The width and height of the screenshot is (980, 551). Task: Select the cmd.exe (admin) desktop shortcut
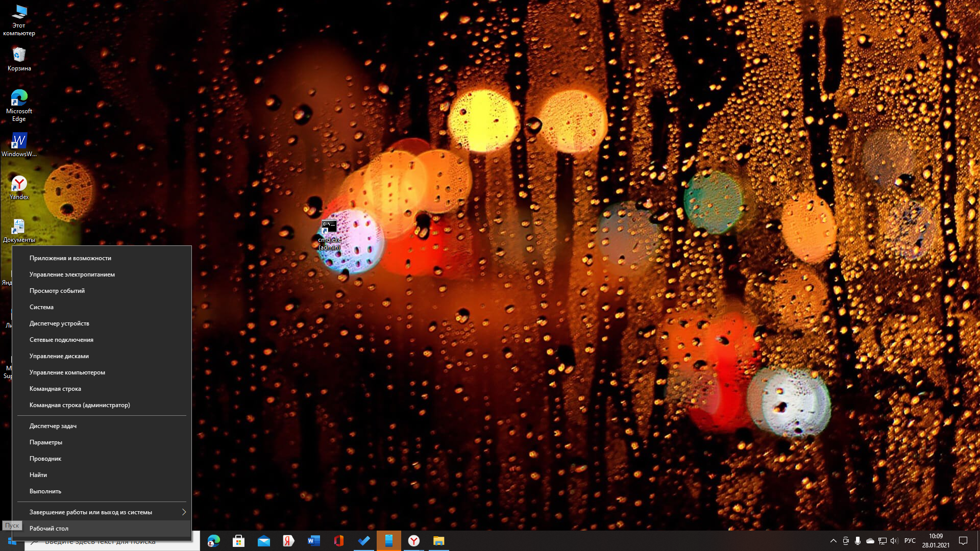point(329,235)
